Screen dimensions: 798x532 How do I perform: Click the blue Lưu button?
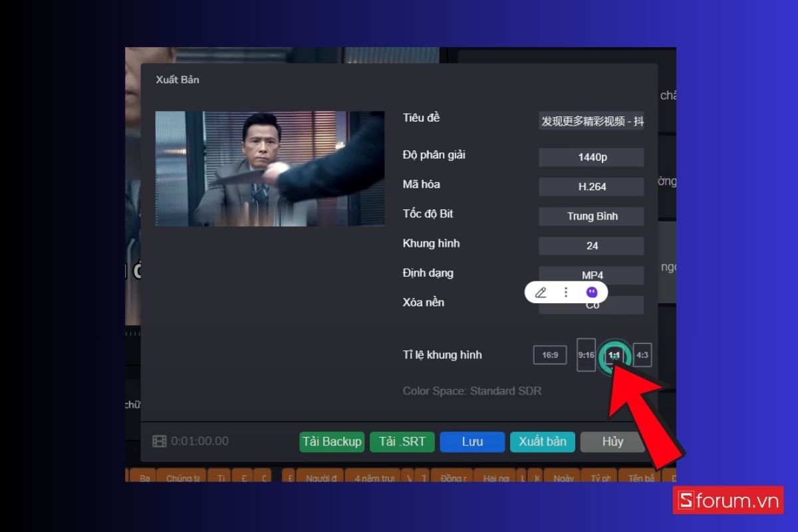472,442
